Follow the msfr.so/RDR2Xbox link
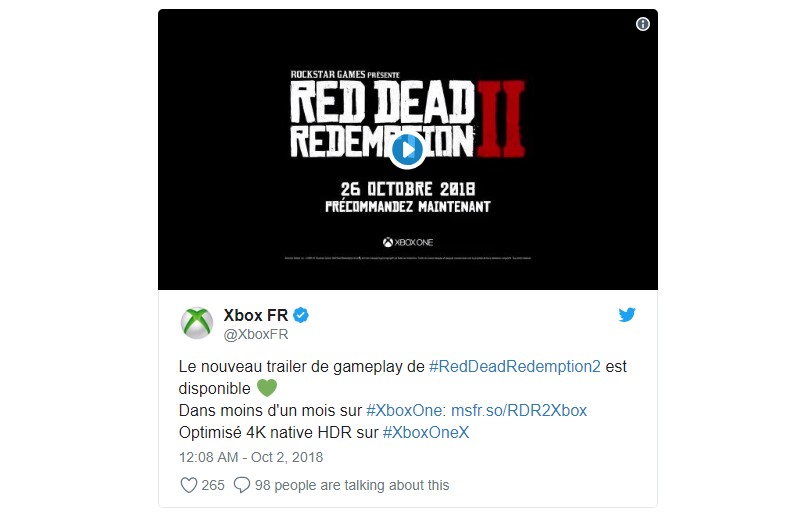The width and height of the screenshot is (802, 524). (519, 410)
